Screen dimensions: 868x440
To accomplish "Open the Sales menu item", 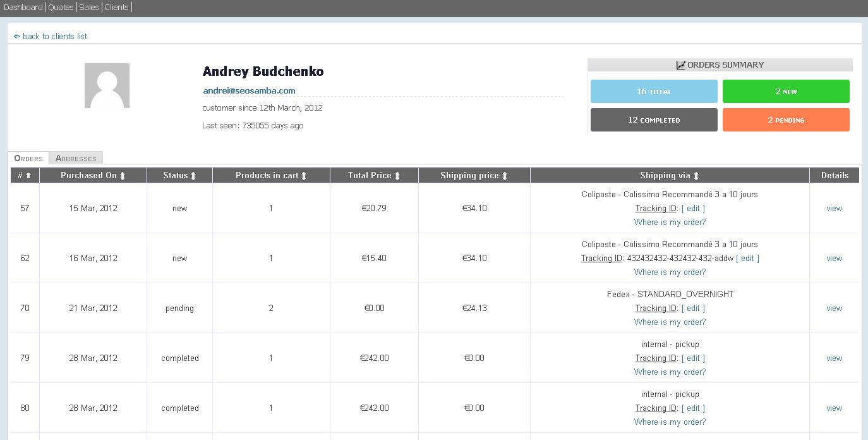I will (x=88, y=8).
